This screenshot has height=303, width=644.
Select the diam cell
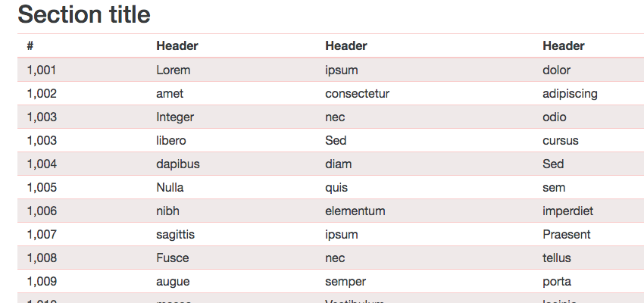[339, 164]
